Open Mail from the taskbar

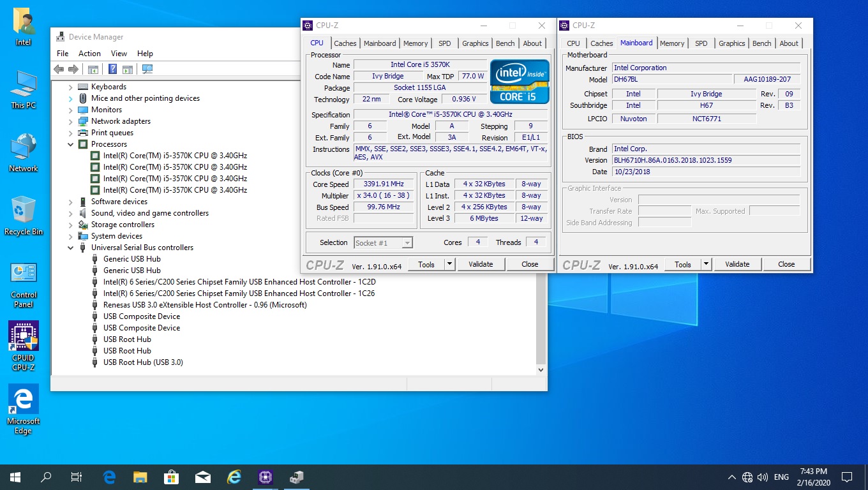point(203,477)
